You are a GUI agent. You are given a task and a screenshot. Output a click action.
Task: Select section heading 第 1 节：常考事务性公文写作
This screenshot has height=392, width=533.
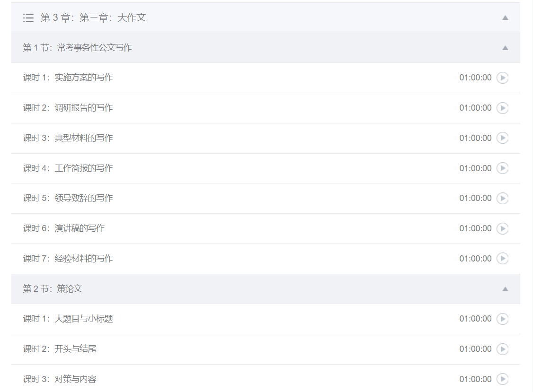coord(77,48)
